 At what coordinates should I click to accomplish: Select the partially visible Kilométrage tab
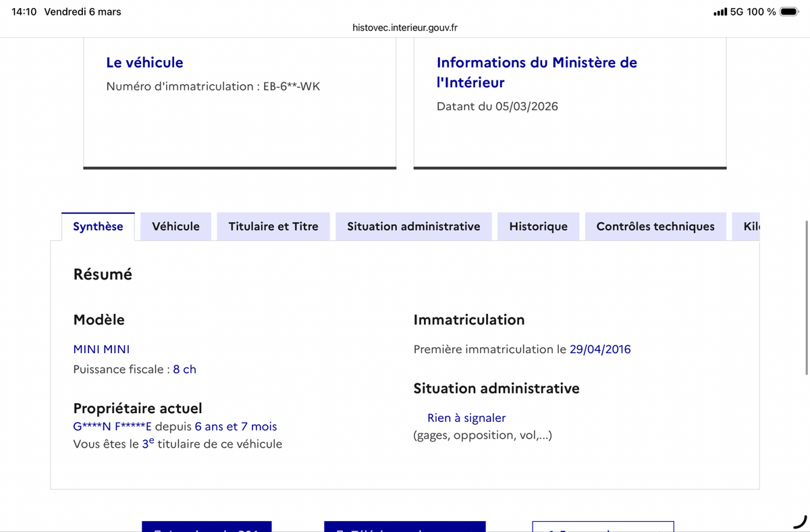click(x=750, y=227)
